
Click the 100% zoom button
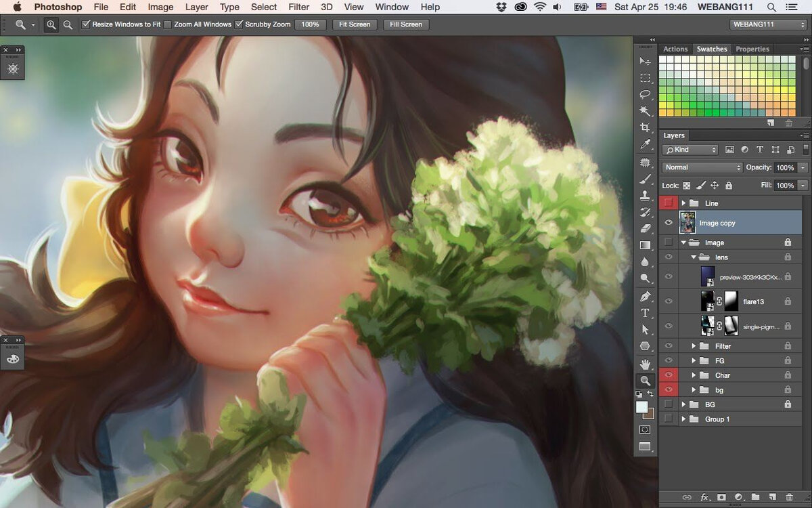pos(310,24)
